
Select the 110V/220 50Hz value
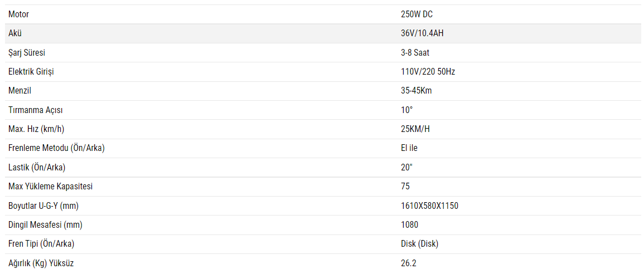[x=428, y=72]
